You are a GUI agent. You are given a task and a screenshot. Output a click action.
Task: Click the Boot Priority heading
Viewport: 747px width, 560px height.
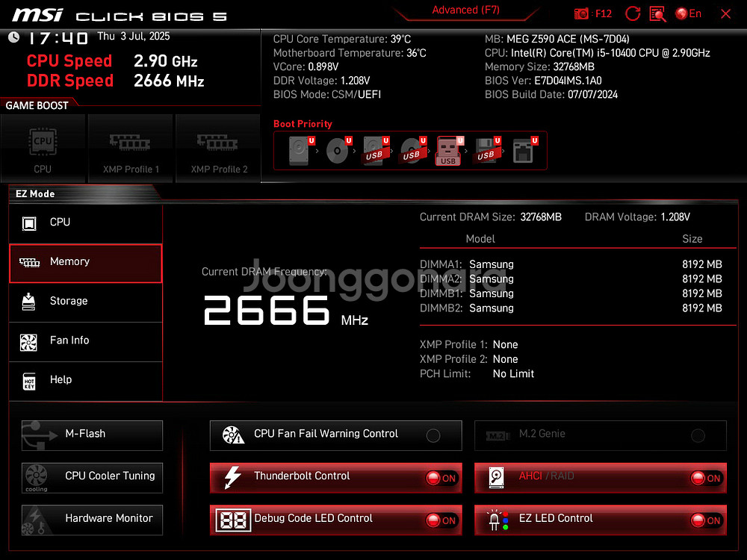303,124
